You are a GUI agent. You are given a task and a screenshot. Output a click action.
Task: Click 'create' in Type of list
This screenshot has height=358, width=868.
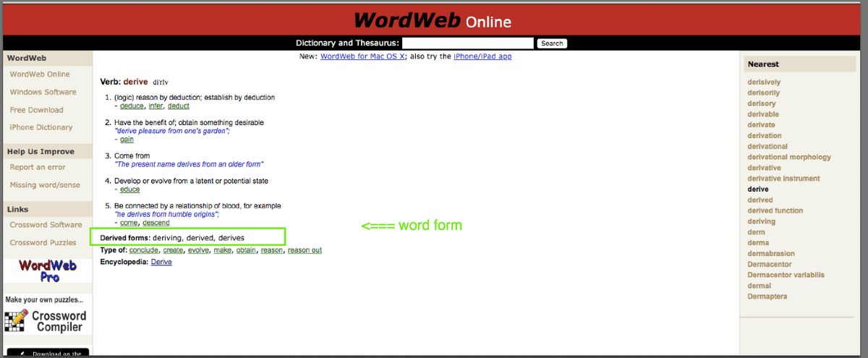174,250
